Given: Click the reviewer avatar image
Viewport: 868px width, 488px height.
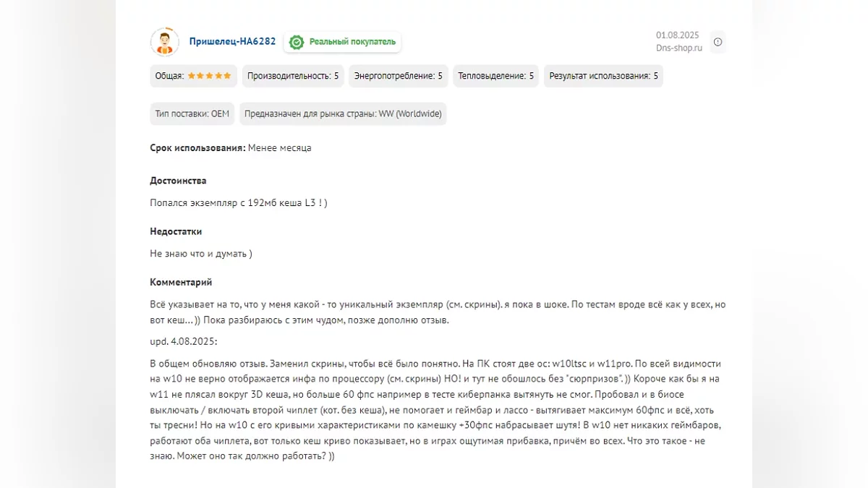Looking at the screenshot, I should 165,42.
